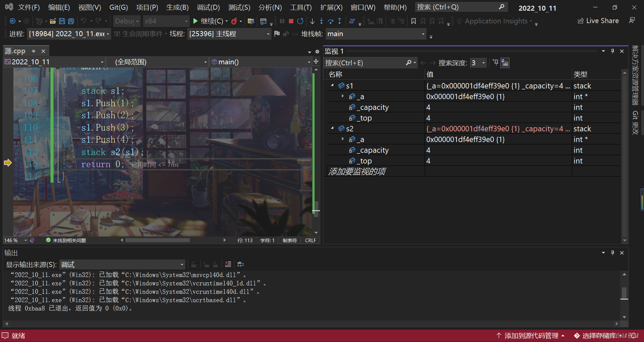Viewport: 644px width, 342px height.
Task: Open the Git 更改 side tab
Action: pyautogui.click(x=635, y=123)
